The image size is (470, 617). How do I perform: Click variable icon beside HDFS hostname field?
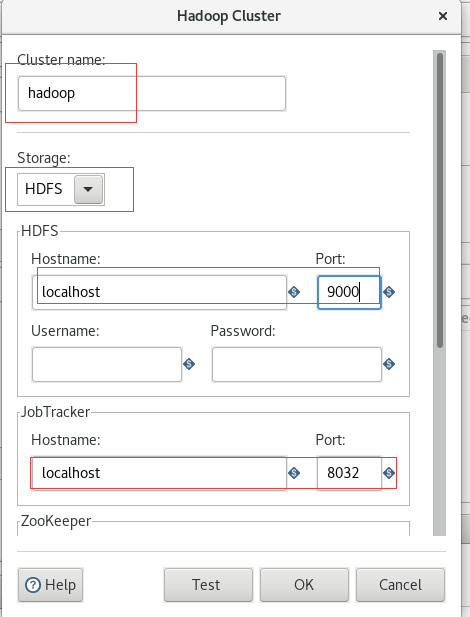[294, 292]
